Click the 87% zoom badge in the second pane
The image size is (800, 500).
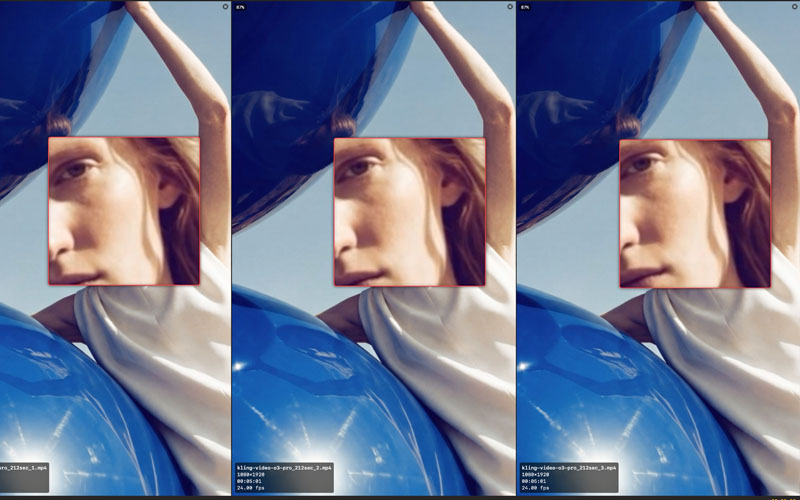[x=240, y=7]
